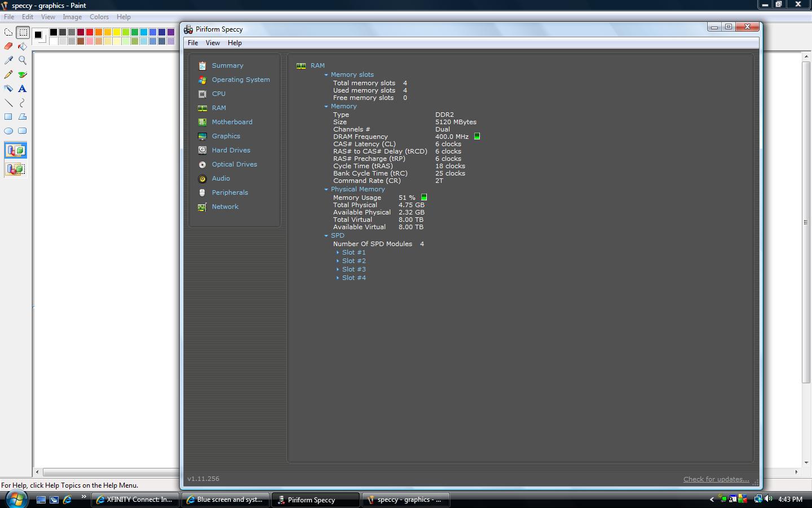Screen dimensions: 812x508
Task: Select the Free-Form Select tool in Paint
Action: [8, 32]
